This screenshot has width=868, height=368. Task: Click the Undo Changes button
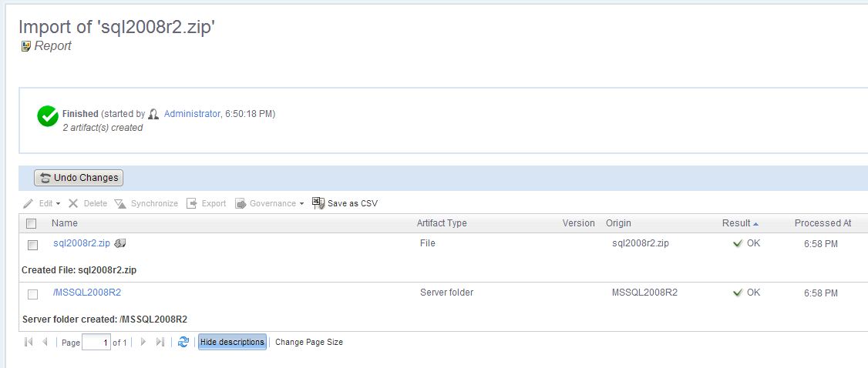[79, 178]
